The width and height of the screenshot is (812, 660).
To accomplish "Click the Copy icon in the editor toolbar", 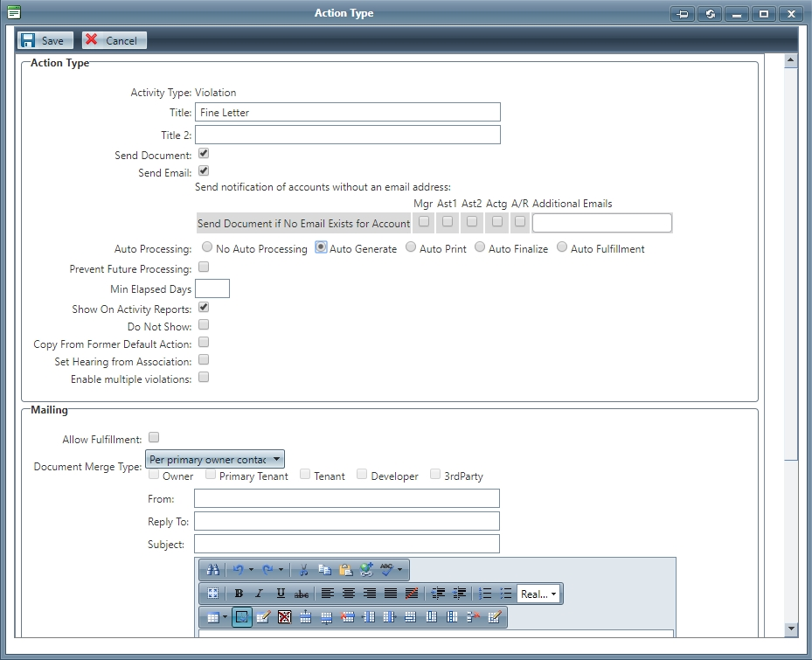I will click(x=324, y=569).
